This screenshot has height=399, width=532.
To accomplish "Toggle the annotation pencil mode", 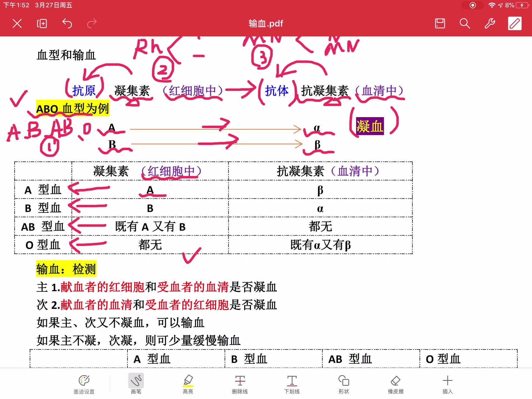I will [x=515, y=24].
